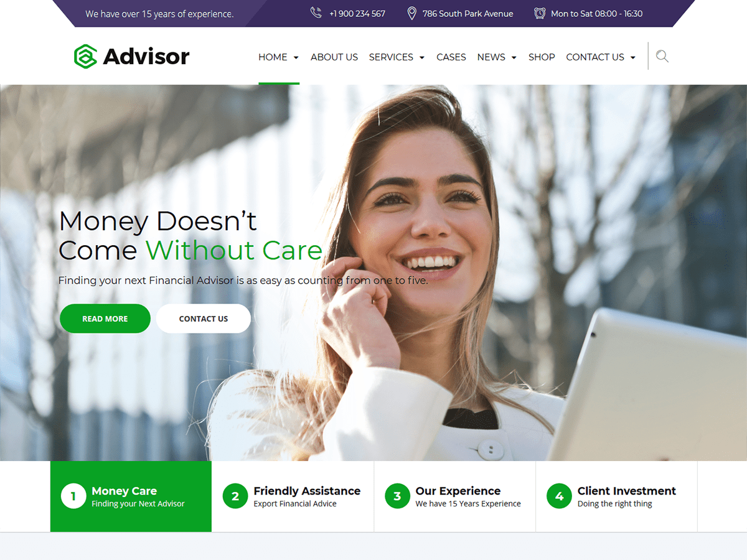Click the phone icon in top bar
This screenshot has height=560, width=747.
pos(316,13)
